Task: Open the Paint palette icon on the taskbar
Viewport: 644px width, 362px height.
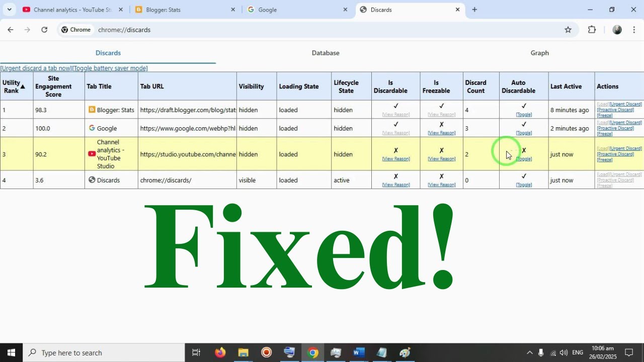Action: tap(405, 352)
